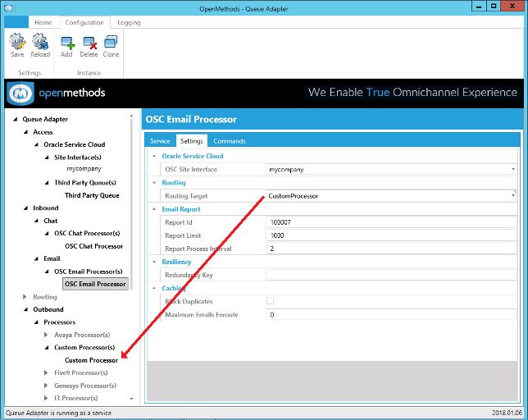The width and height of the screenshot is (528, 420).
Task: Select the Settings tab
Action: 192,141
